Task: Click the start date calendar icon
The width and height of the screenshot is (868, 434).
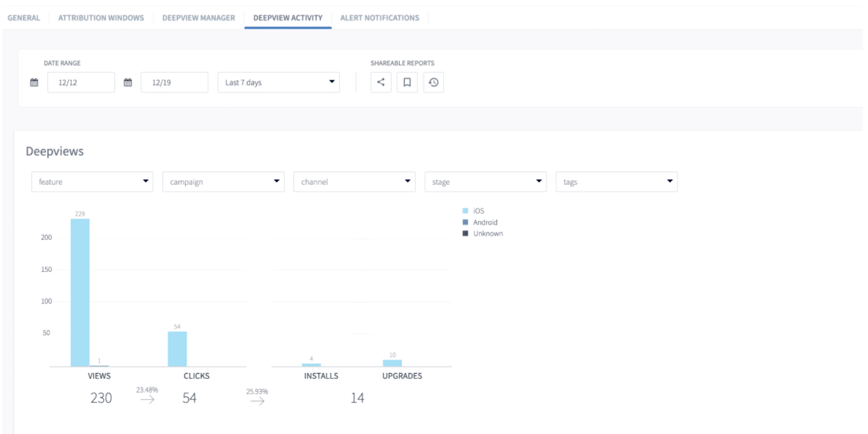Action: pyautogui.click(x=34, y=82)
